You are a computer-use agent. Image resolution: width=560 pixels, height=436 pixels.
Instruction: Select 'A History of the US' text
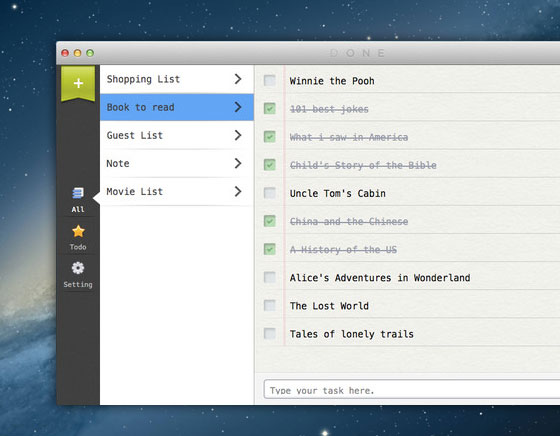pos(343,250)
